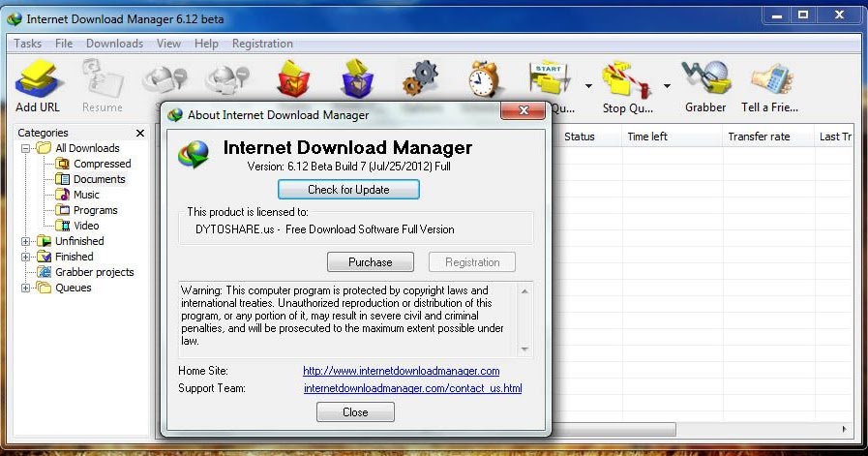
Task: Click the greyed-out Stop All toolbar icon
Action: (x=228, y=79)
